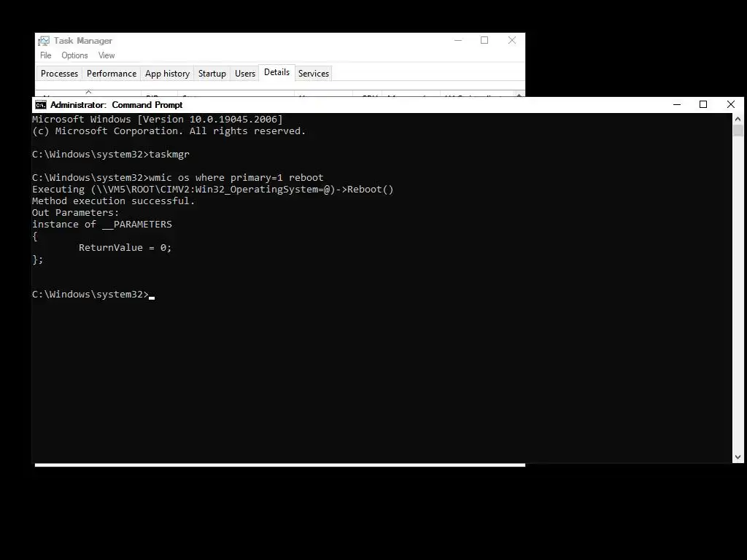Maximize the Task Manager window
Image resolution: width=747 pixels, height=560 pixels.
tap(484, 41)
